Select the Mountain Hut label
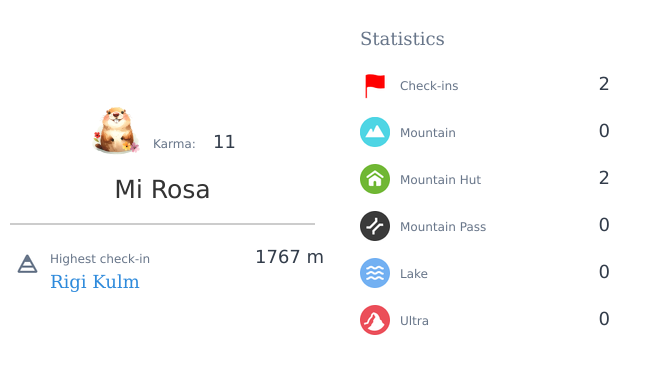The image size is (650, 385). click(440, 179)
